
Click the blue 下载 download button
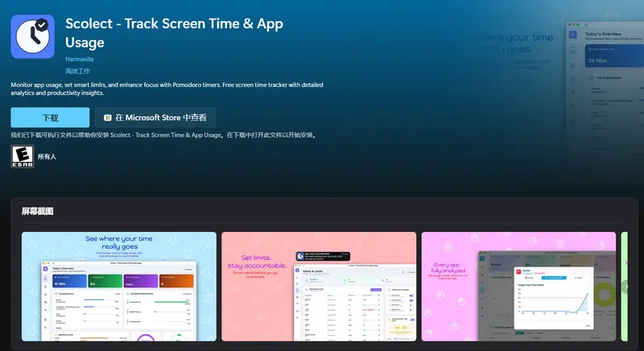pos(50,118)
